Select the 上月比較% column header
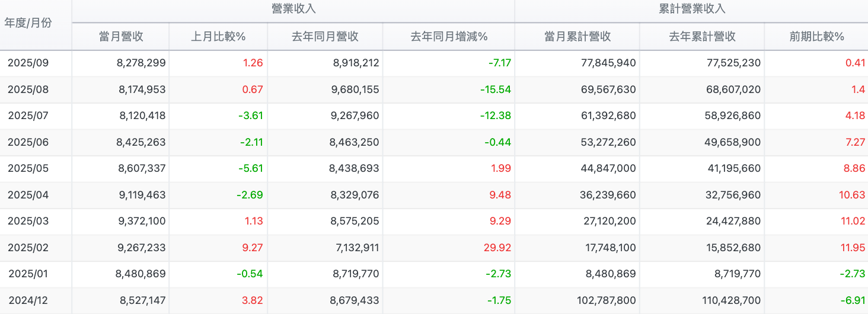 click(218, 37)
